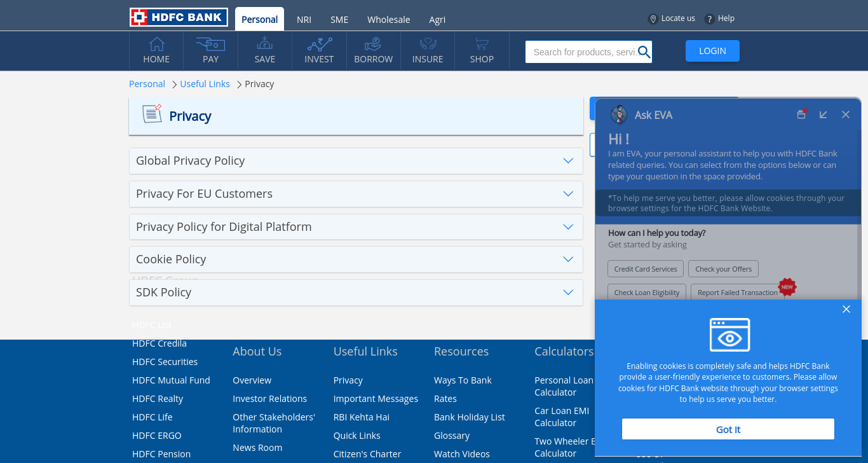Expand Global Privacy Policy section
The height and width of the screenshot is (463, 868).
[x=356, y=161]
